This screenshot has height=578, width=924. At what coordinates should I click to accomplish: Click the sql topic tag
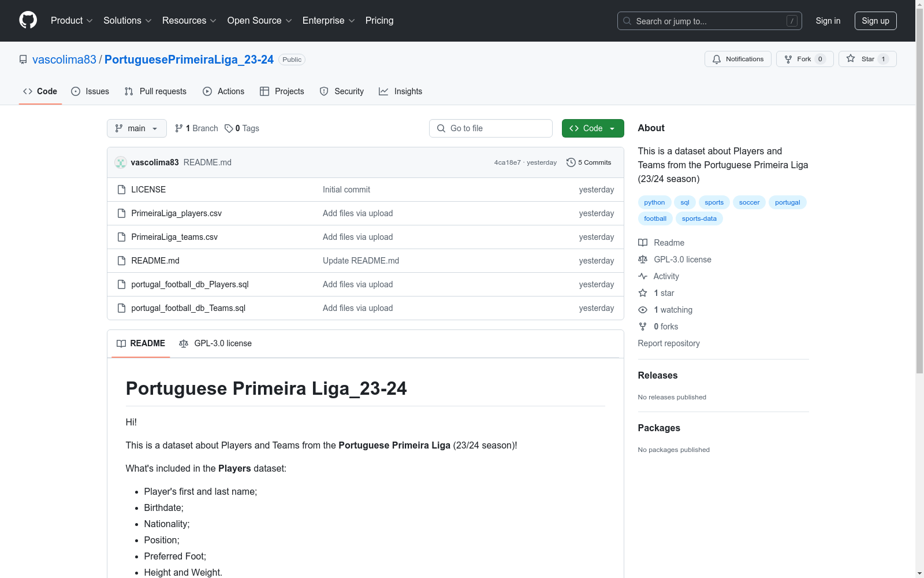pyautogui.click(x=685, y=202)
